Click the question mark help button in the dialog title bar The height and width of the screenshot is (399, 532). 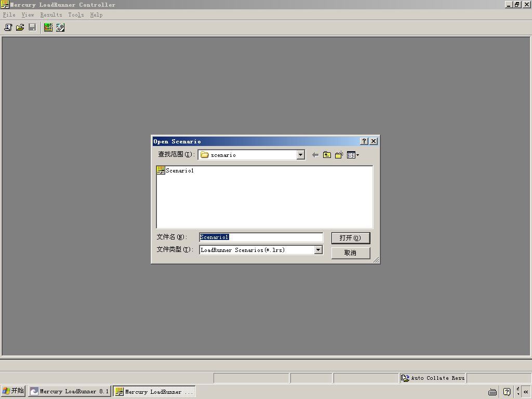(364, 141)
